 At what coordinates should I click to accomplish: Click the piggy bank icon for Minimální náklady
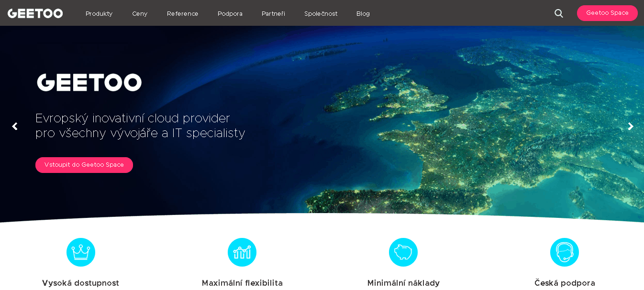(x=403, y=252)
